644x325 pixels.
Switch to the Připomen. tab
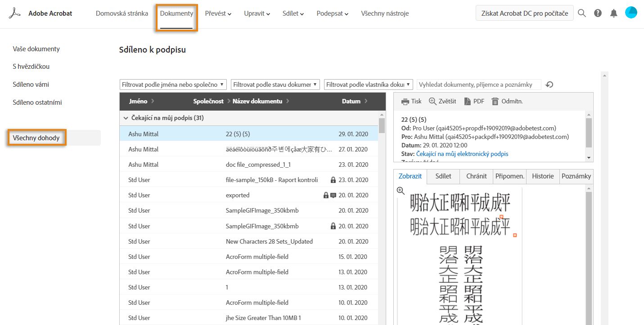coord(510,176)
